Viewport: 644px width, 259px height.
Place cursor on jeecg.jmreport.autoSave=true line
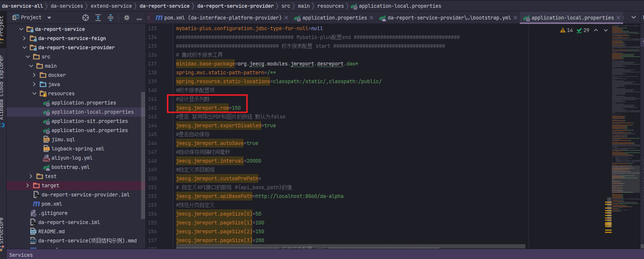(x=217, y=143)
